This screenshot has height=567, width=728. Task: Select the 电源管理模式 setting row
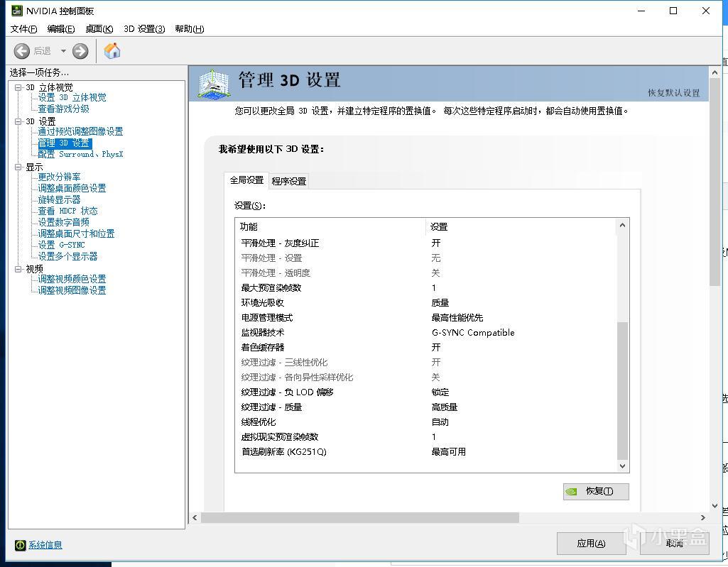tap(267, 317)
